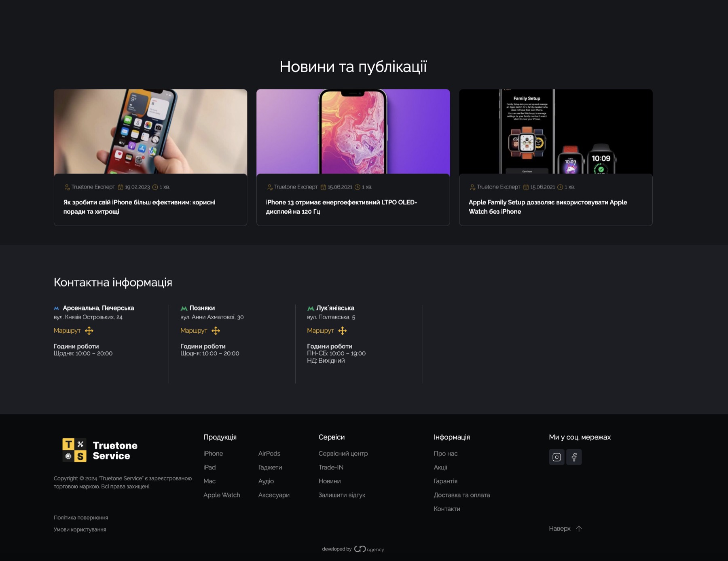Read article 'iPhone 13 отримає енергоефективний LTPO'
728x561 pixels.
point(341,207)
